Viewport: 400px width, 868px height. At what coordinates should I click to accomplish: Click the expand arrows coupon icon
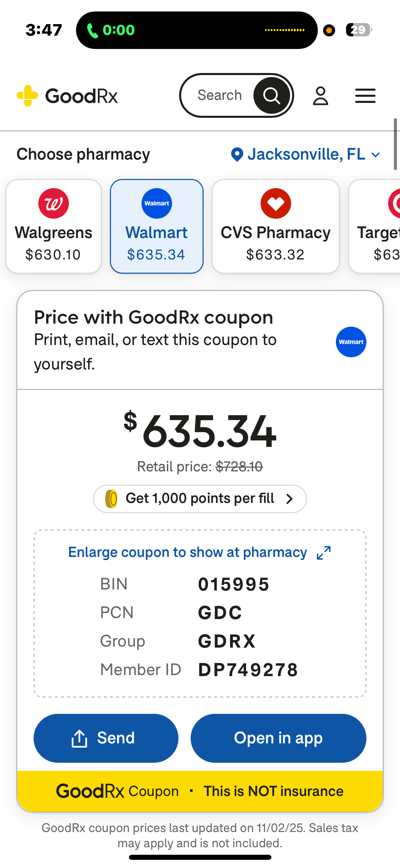pyautogui.click(x=323, y=553)
